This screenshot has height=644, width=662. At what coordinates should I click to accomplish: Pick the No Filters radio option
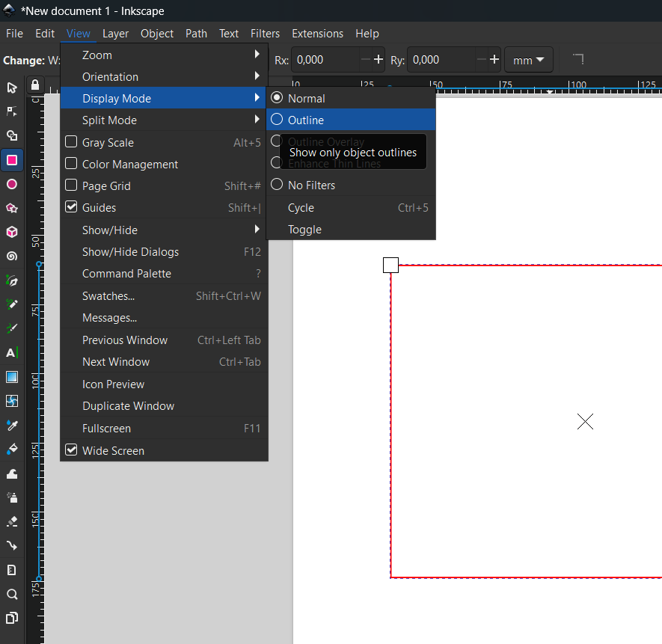pos(277,185)
